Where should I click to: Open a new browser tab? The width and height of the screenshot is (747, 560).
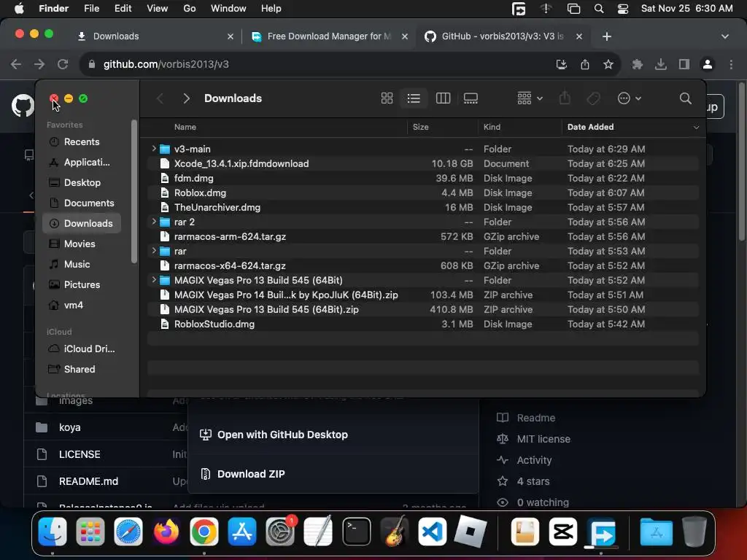pos(606,36)
